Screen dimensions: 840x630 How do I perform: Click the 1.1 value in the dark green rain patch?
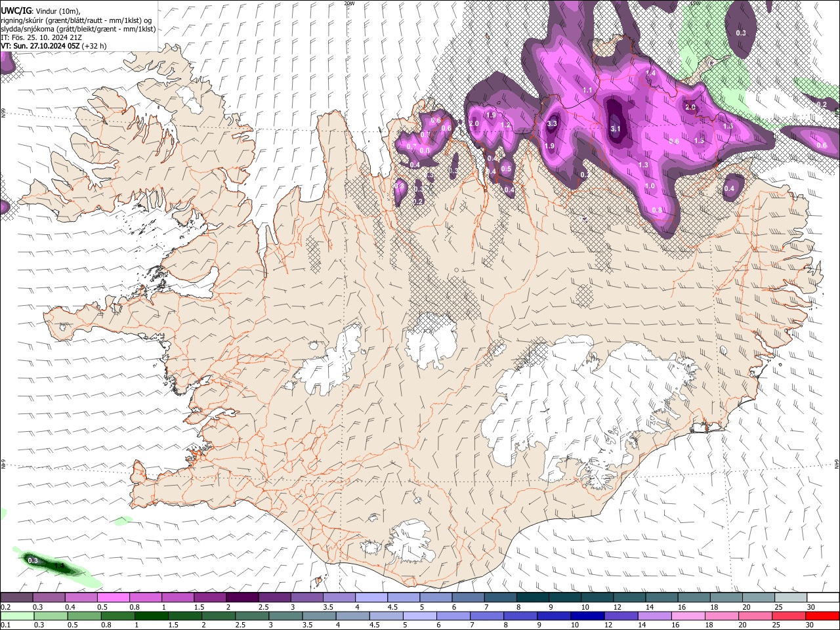coord(59,566)
